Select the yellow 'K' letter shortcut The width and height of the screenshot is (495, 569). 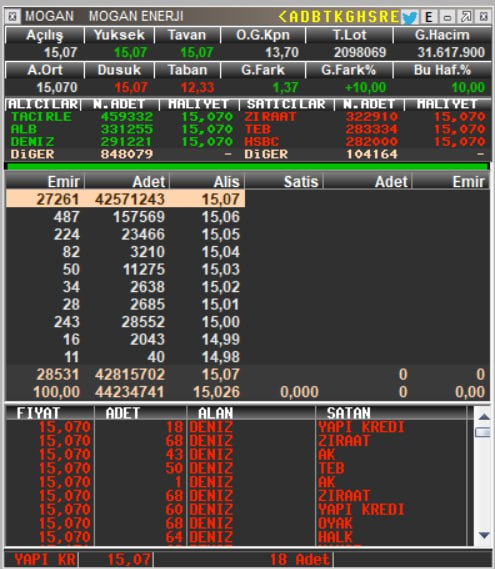(338, 17)
